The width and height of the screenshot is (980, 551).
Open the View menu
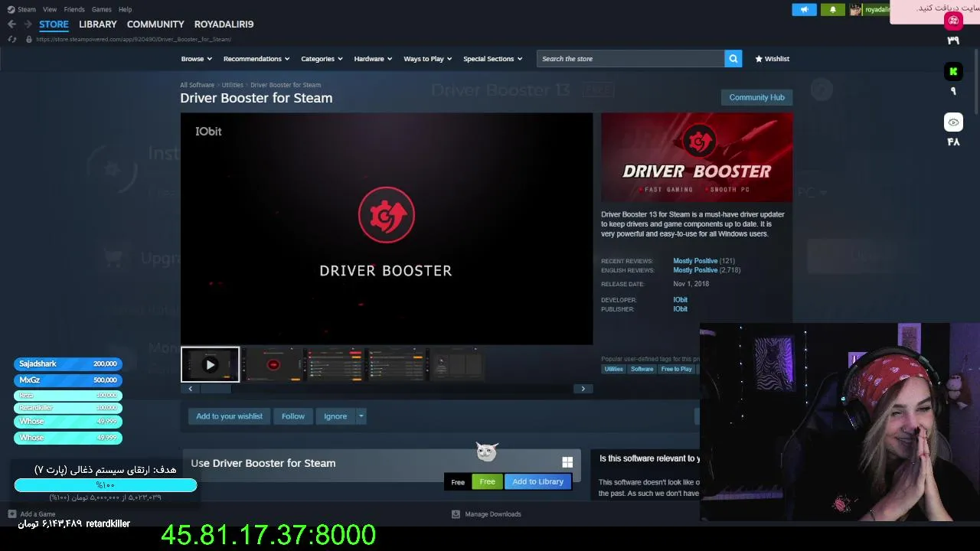pyautogui.click(x=50, y=9)
